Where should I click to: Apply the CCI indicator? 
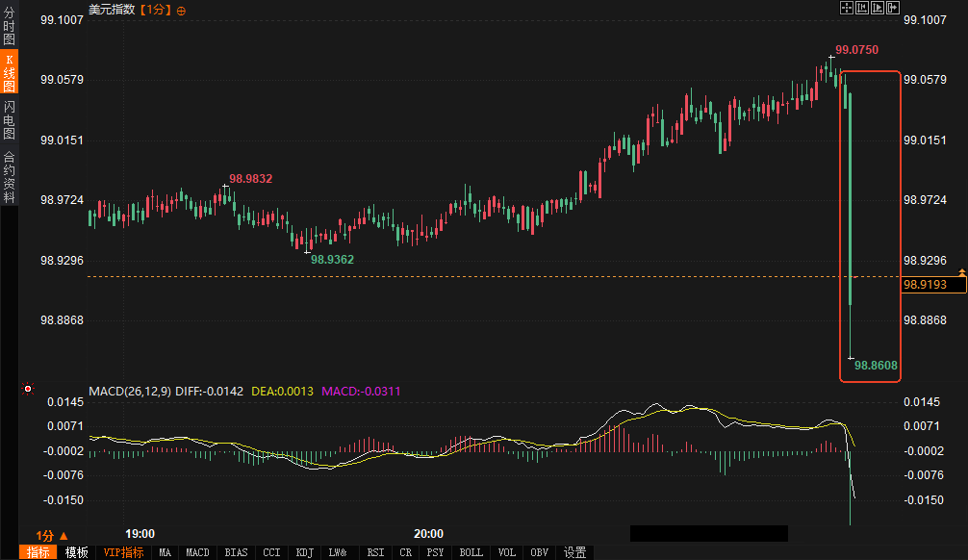point(271,552)
